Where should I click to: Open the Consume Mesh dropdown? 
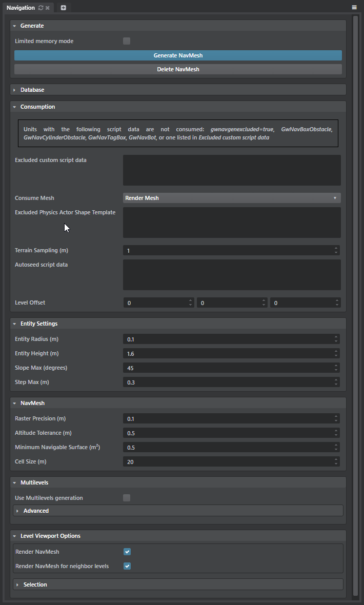pos(232,198)
